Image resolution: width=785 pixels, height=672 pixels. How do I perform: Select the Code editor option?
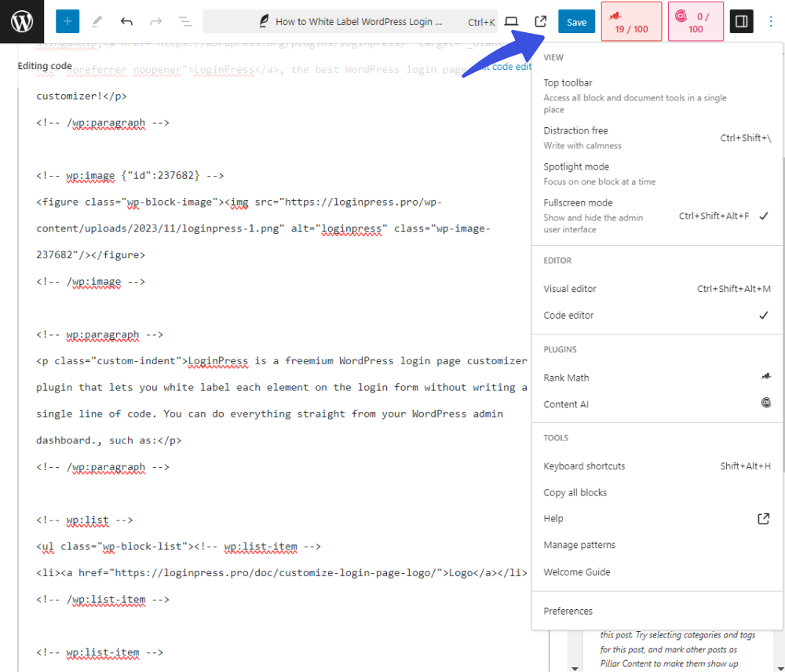coord(657,315)
